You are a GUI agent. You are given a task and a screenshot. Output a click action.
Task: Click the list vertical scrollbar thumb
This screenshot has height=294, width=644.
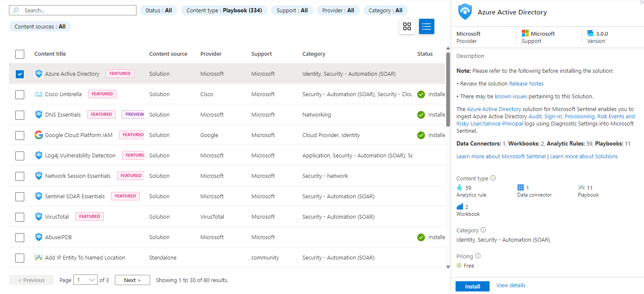tap(448, 89)
